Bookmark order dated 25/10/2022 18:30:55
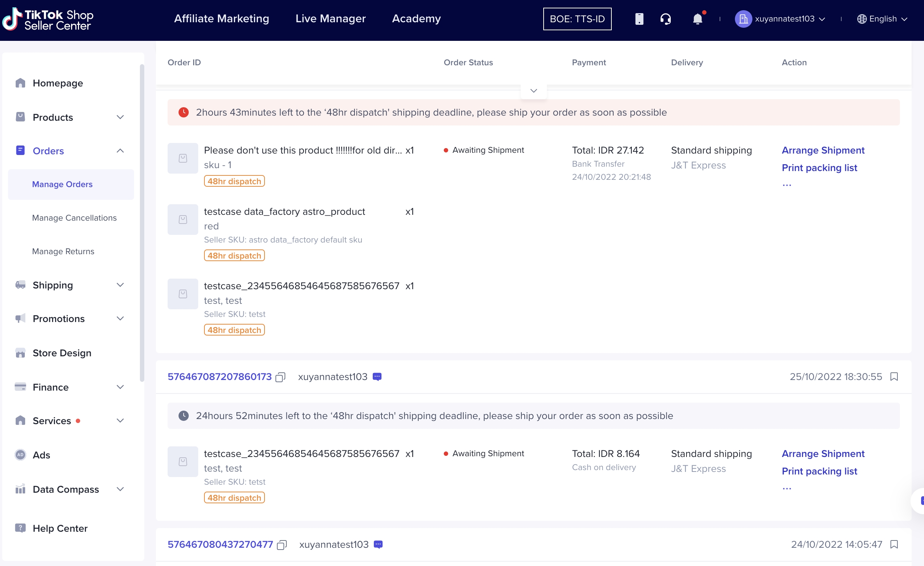Image resolution: width=924 pixels, height=566 pixels. click(x=894, y=376)
